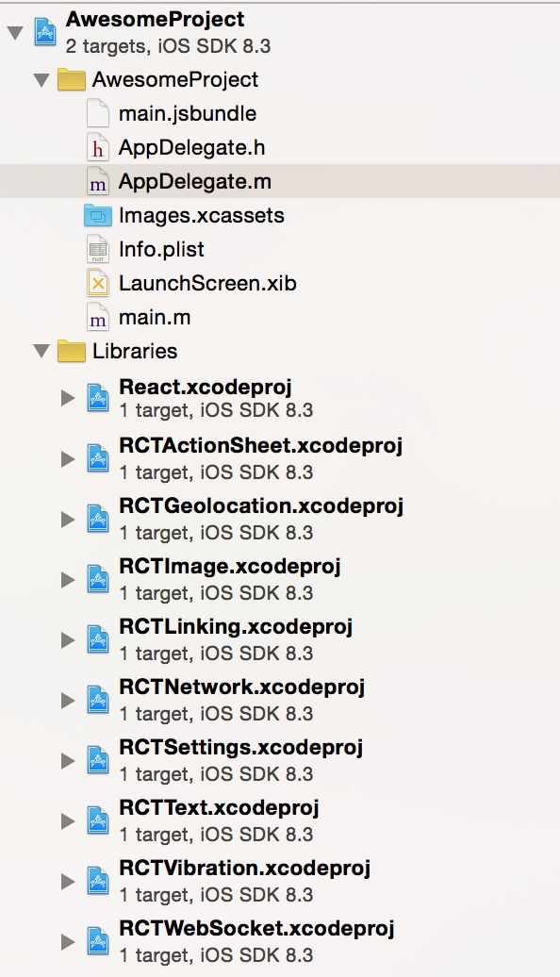Click the RCTWebSocket.xcodeproj project icon

[x=98, y=941]
